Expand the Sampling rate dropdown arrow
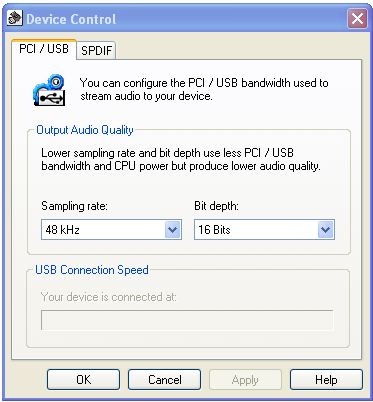373x402 pixels. [173, 229]
